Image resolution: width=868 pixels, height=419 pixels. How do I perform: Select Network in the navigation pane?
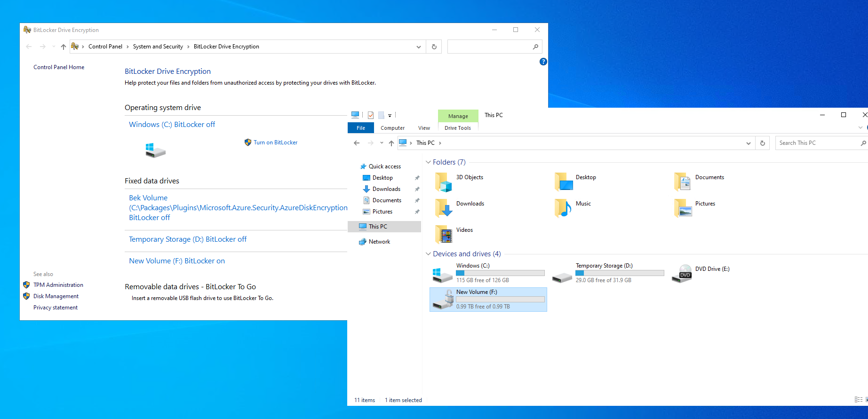point(379,242)
